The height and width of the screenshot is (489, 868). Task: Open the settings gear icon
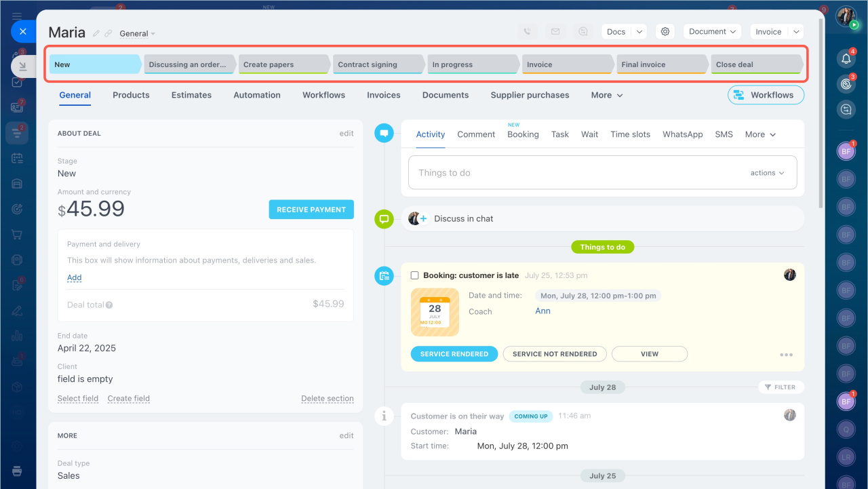(665, 31)
